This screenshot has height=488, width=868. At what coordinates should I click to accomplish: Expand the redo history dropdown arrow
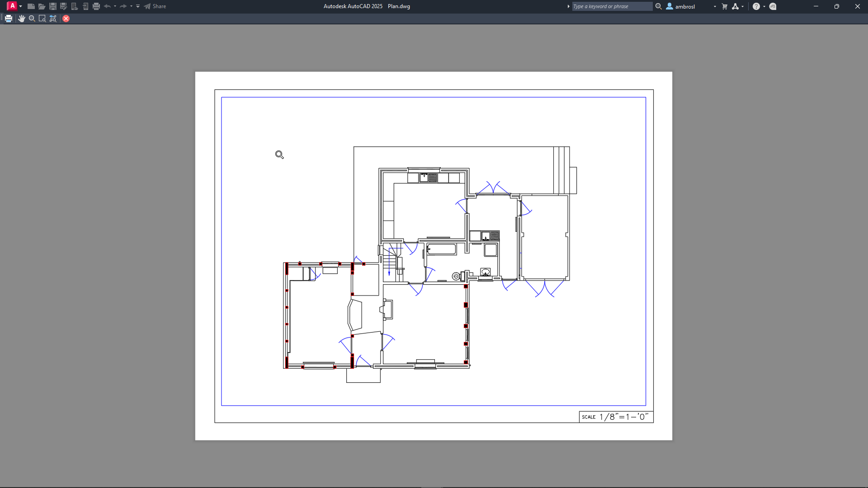point(131,6)
